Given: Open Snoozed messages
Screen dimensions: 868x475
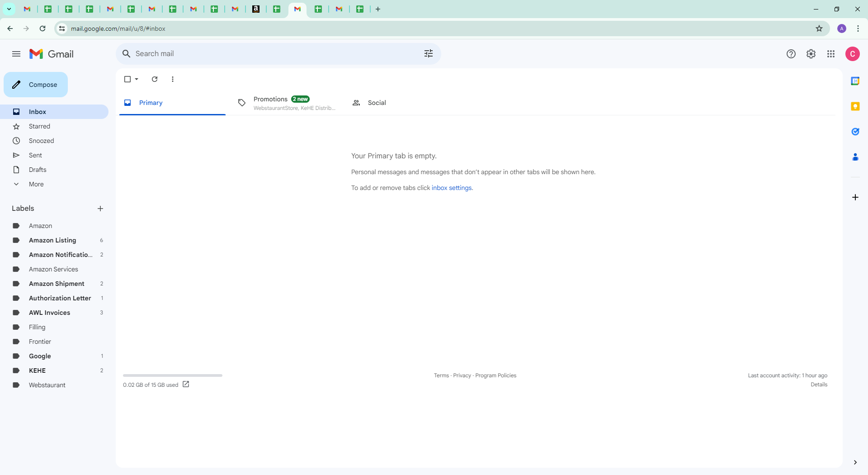Looking at the screenshot, I should (x=54, y=141).
